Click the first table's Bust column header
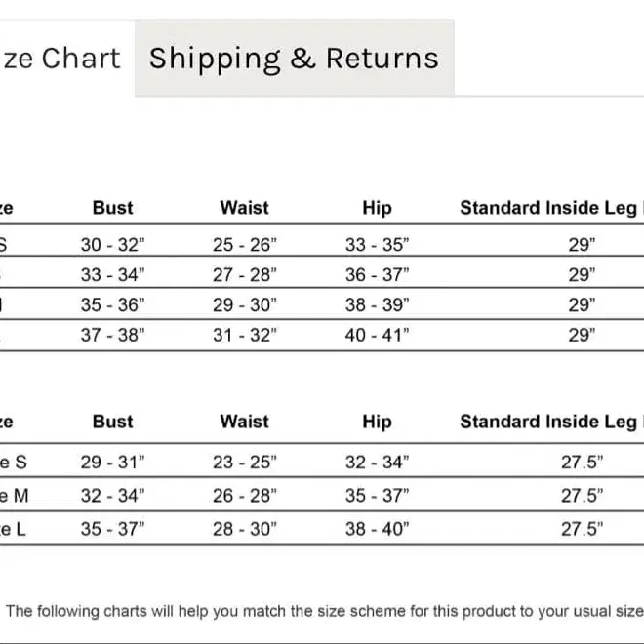The height and width of the screenshot is (644, 644). click(x=112, y=208)
